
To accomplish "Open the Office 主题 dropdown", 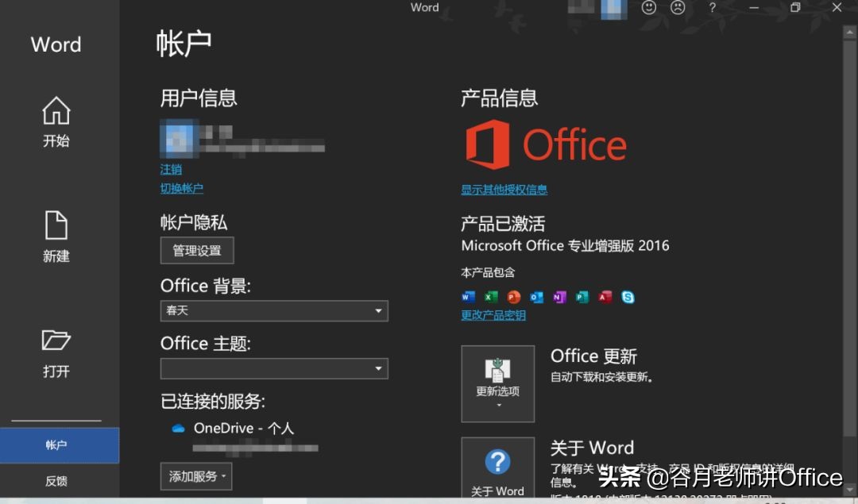I will pyautogui.click(x=274, y=368).
